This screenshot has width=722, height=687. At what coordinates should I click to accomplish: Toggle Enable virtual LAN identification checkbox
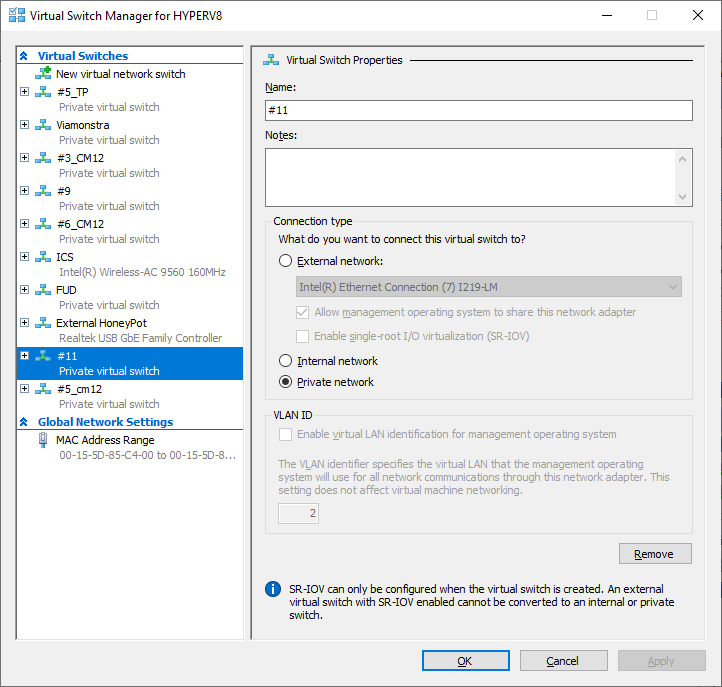point(285,434)
